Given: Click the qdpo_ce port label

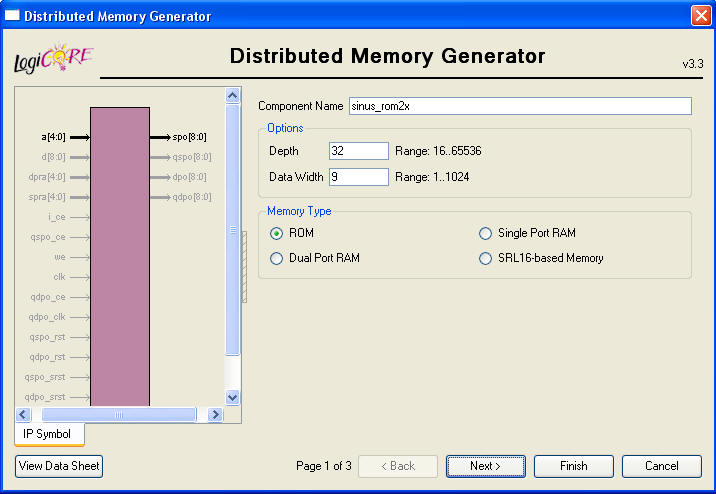Looking at the screenshot, I should click(48, 297).
